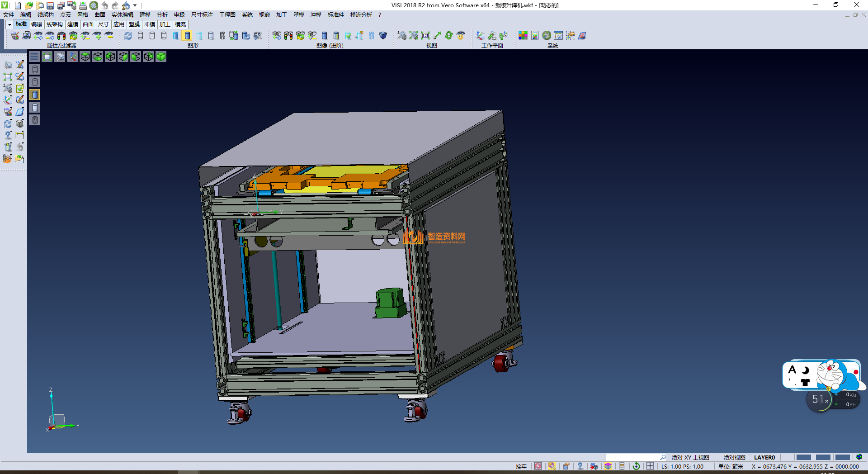
Task: Click the traffic light filter icon
Action: coord(61,36)
